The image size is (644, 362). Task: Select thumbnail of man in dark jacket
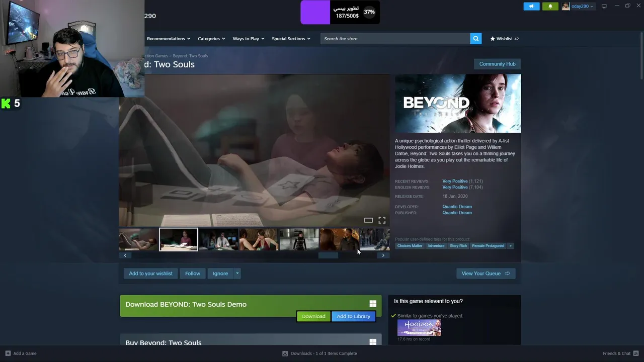click(339, 239)
